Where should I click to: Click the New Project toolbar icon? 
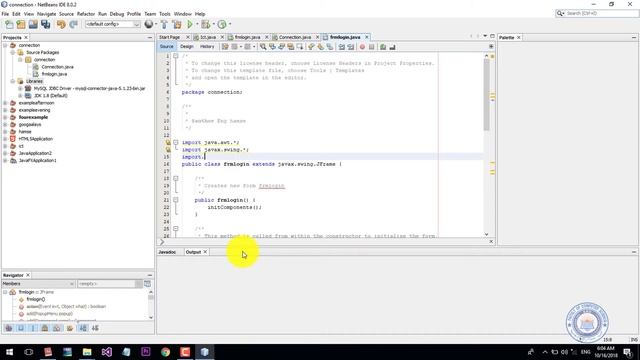21,24
